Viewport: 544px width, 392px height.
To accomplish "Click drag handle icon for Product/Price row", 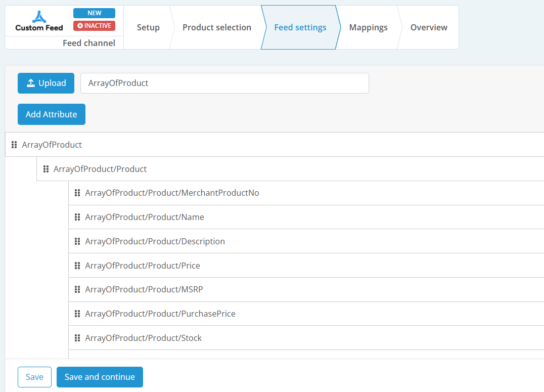I will (77, 266).
